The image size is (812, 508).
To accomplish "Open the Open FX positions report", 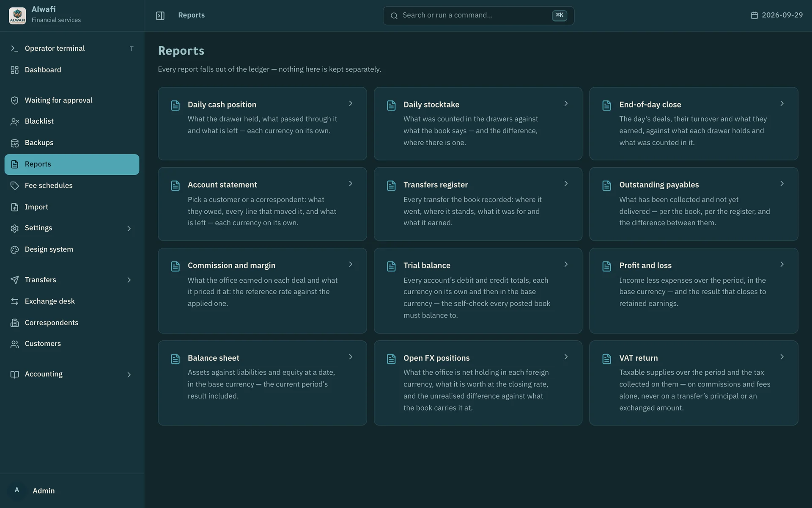I will click(x=478, y=383).
